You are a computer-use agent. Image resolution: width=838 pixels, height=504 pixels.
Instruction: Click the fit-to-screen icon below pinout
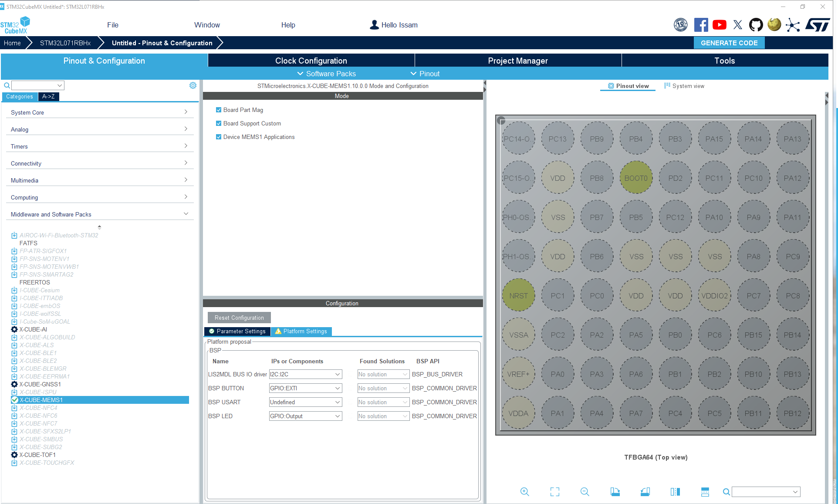555,492
